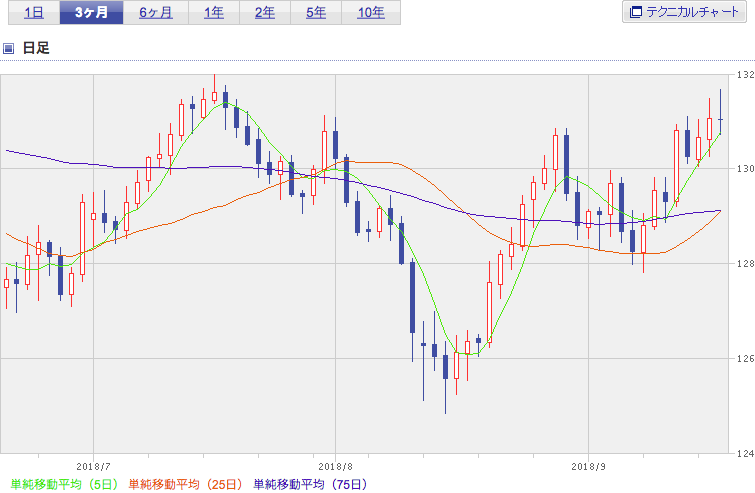Click the 単純移動平均（75日）legend label

[311, 484]
